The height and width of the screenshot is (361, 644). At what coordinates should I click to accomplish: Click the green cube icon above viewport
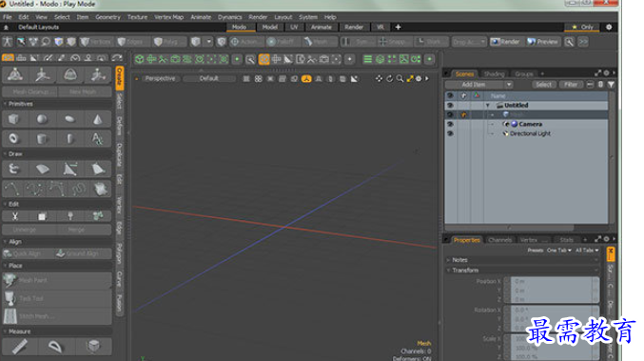tap(139, 59)
